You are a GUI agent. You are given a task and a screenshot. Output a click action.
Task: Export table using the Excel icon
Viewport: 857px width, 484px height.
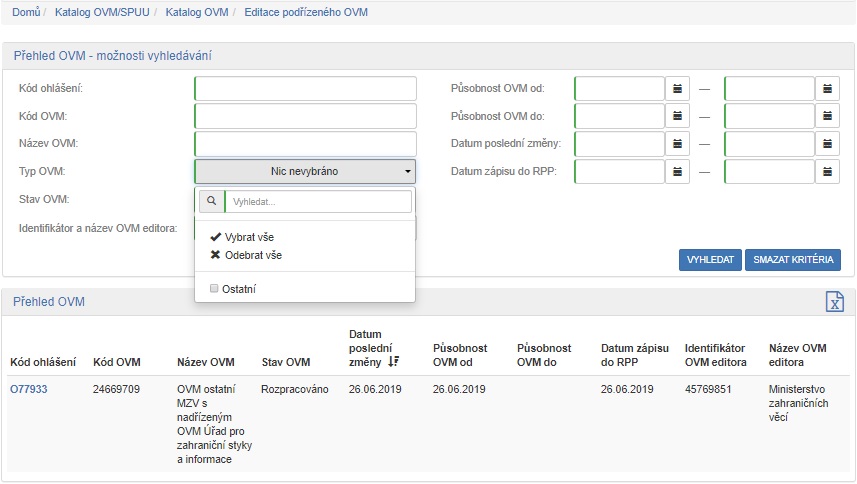(834, 302)
